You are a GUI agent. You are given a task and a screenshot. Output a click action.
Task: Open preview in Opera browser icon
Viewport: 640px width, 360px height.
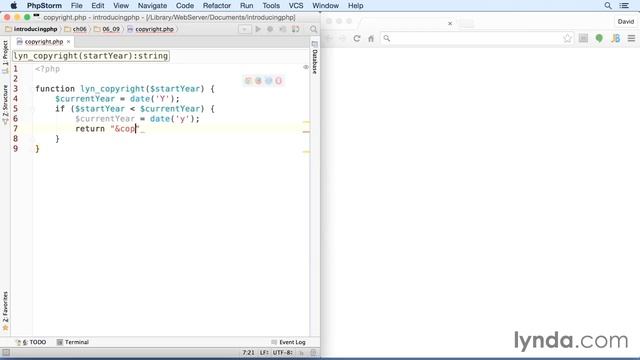(278, 81)
